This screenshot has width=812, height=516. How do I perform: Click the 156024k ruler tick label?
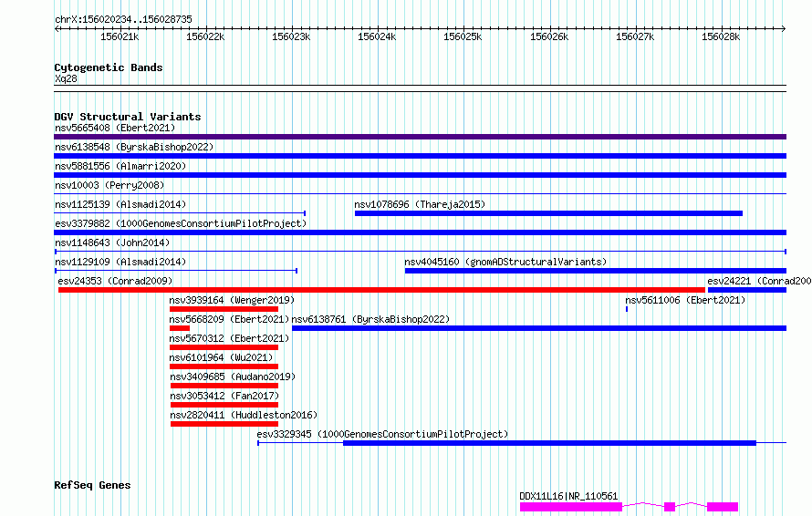coord(377,36)
